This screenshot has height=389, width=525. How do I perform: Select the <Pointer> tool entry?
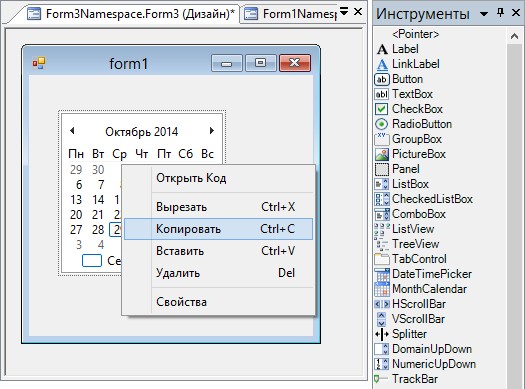tap(415, 34)
